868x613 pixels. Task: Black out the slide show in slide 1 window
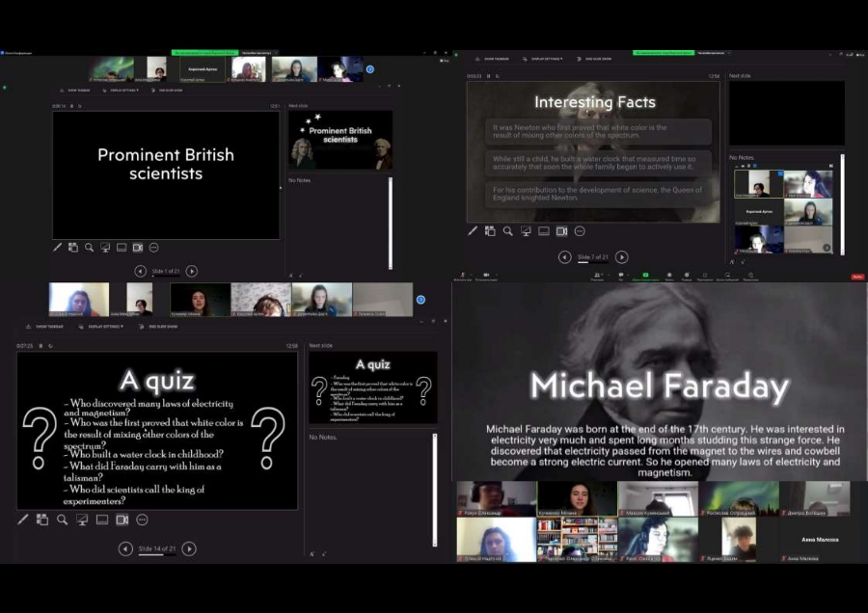tap(105, 248)
